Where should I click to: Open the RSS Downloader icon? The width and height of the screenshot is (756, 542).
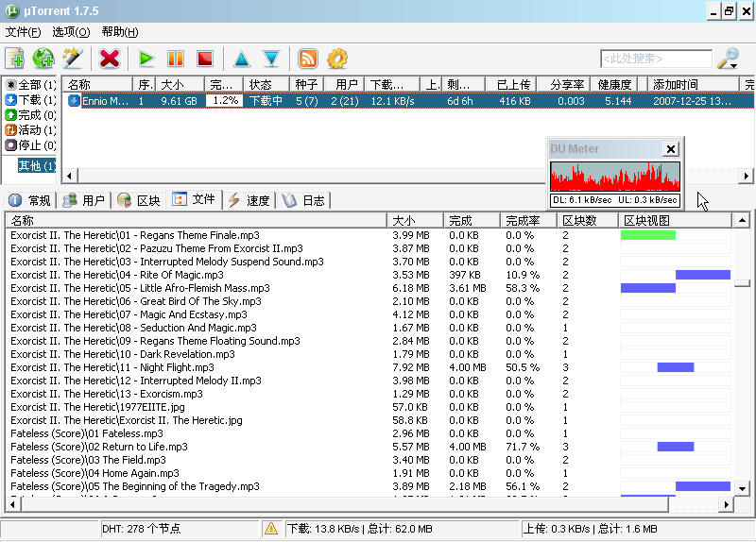click(x=308, y=59)
